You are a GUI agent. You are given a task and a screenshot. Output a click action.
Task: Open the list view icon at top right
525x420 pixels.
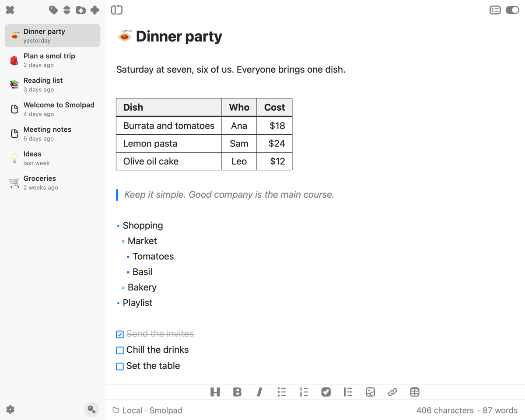click(495, 10)
